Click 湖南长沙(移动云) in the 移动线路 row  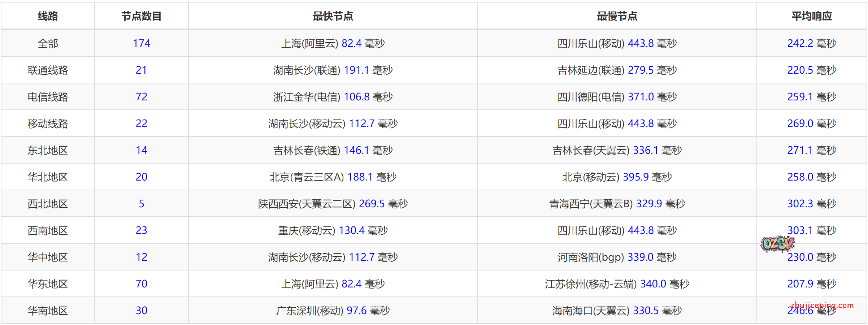307,123
